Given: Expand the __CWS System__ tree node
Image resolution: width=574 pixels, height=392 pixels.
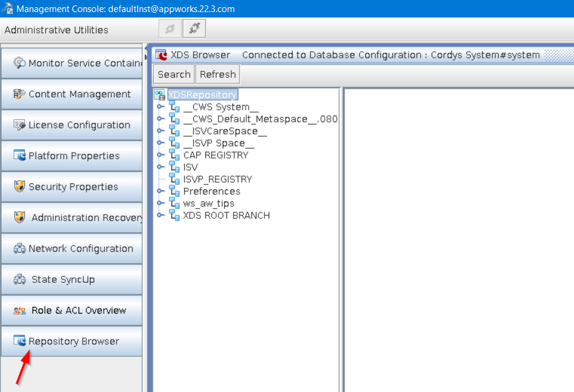Looking at the screenshot, I should (161, 107).
